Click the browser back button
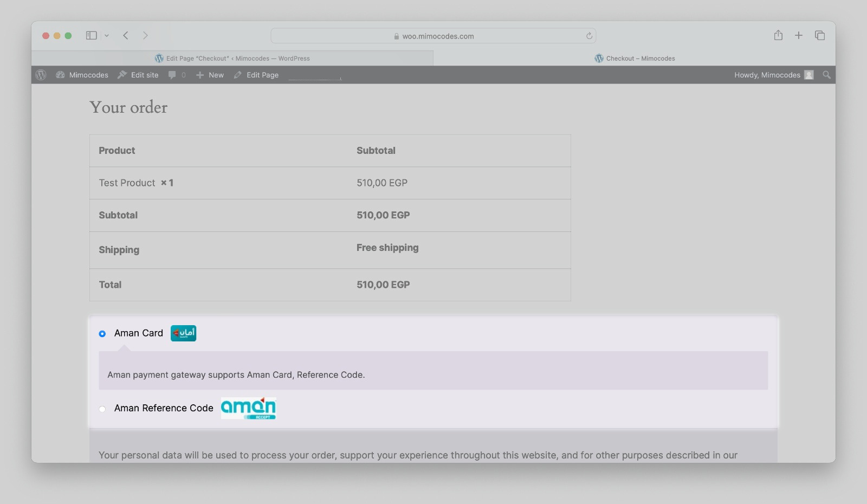This screenshot has height=504, width=867. tap(126, 35)
